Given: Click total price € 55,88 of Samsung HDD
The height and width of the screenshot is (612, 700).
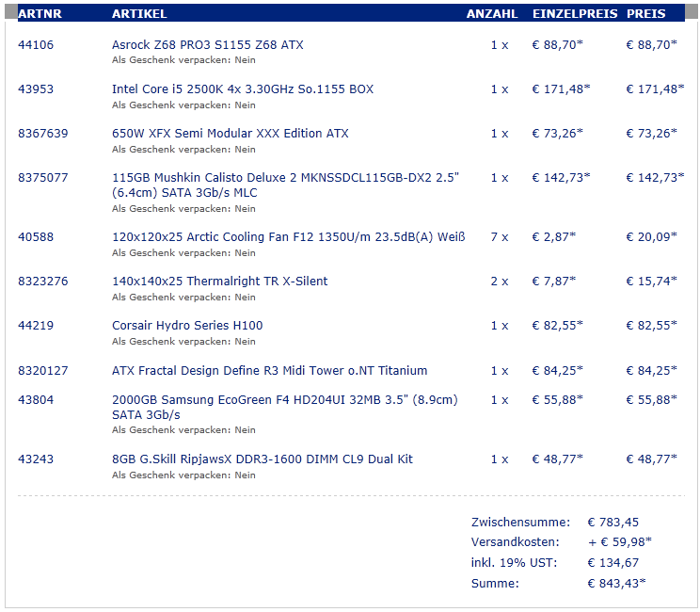Looking at the screenshot, I should click(x=652, y=399).
